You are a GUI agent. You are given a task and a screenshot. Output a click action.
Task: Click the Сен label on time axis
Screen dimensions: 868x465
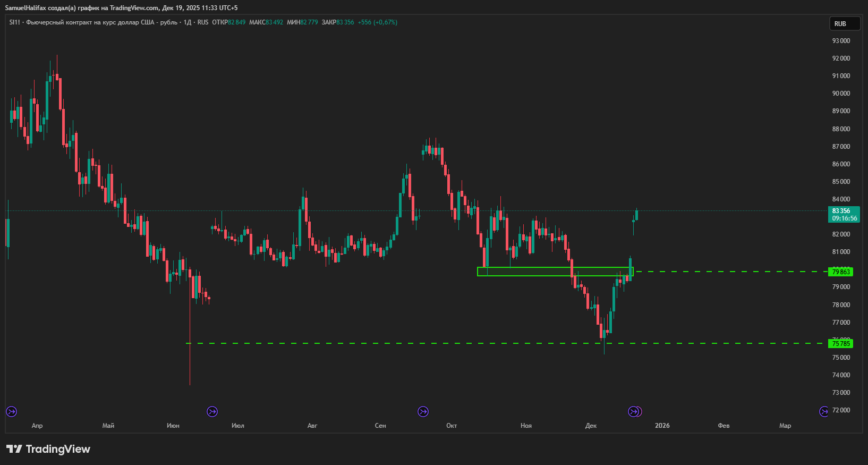[380, 426]
